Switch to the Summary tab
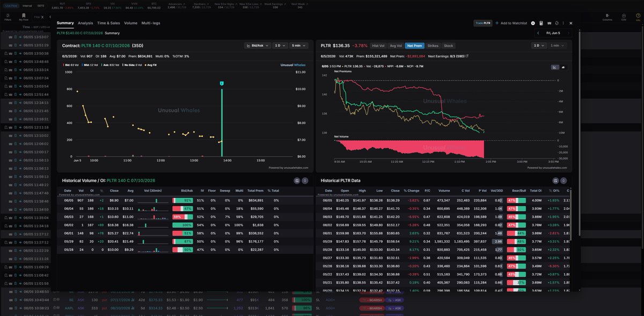This screenshot has width=644, height=316. [65, 23]
